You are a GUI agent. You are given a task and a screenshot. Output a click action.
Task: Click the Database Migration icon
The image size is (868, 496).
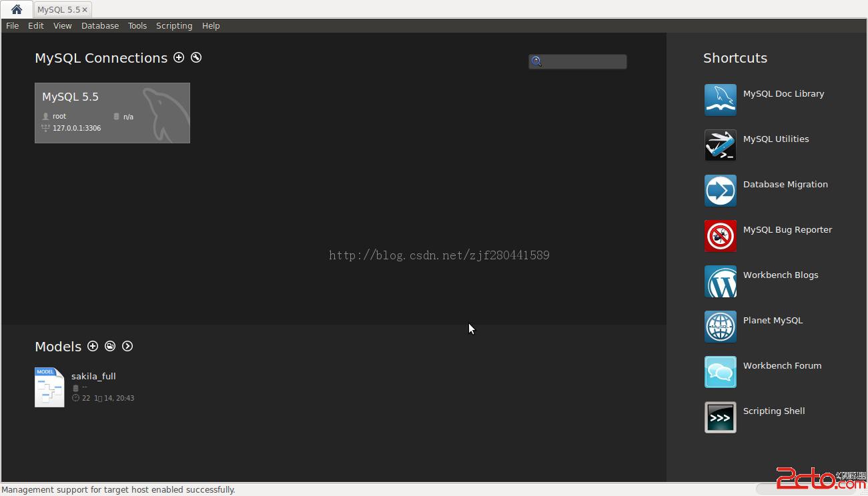[721, 191]
